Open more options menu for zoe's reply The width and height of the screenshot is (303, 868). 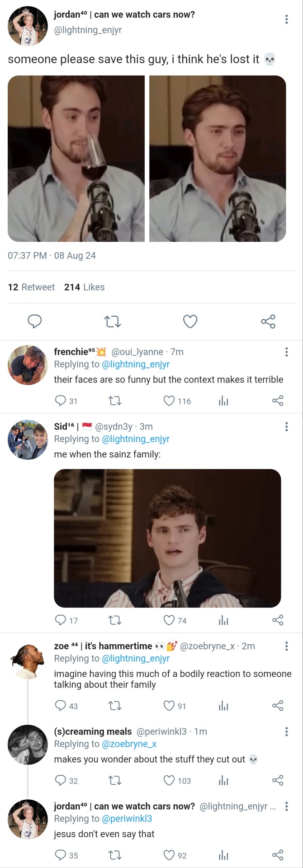coord(286,646)
